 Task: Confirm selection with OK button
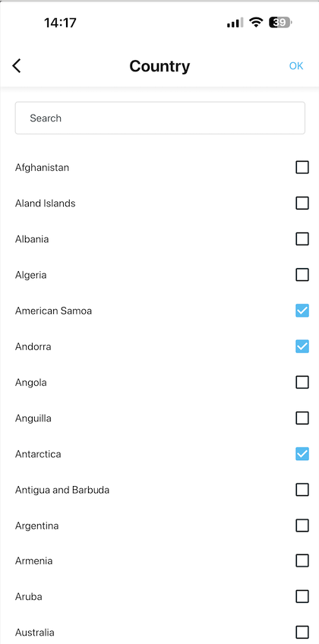[296, 66]
